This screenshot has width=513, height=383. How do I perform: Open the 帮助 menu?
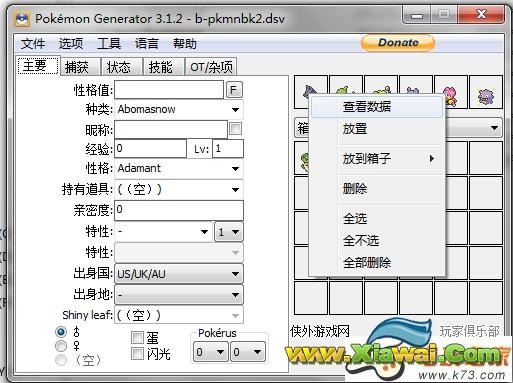[x=185, y=43]
